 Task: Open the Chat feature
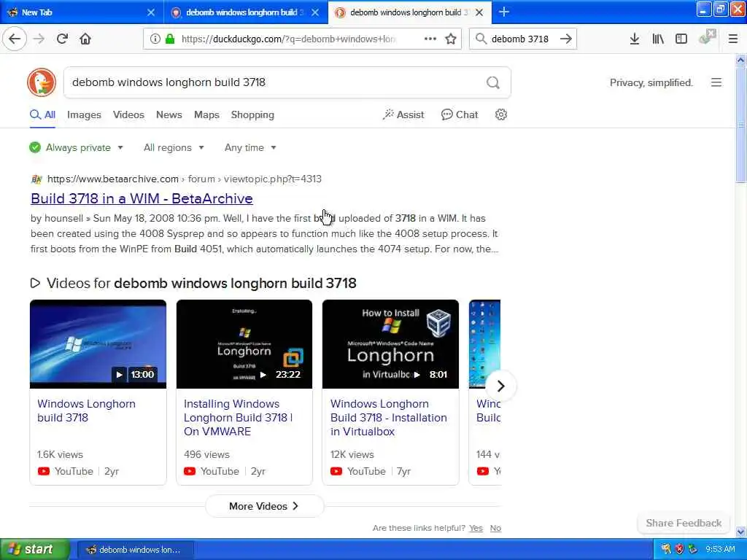click(460, 114)
